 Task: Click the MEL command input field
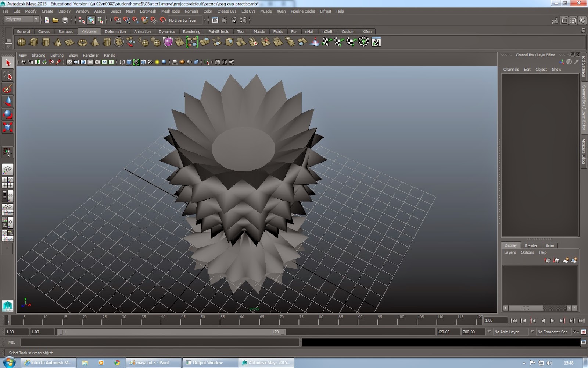tap(160, 343)
